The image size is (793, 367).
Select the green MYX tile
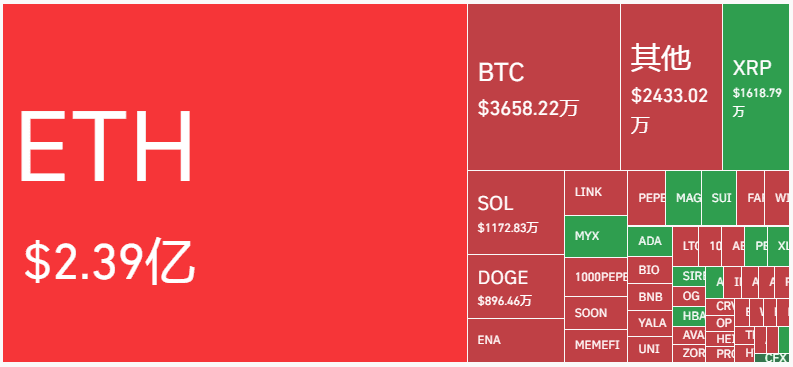pyautogui.click(x=596, y=237)
